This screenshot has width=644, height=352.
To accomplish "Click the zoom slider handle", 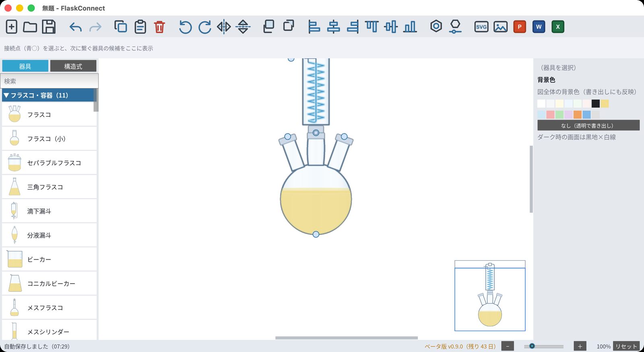I will click(x=532, y=346).
